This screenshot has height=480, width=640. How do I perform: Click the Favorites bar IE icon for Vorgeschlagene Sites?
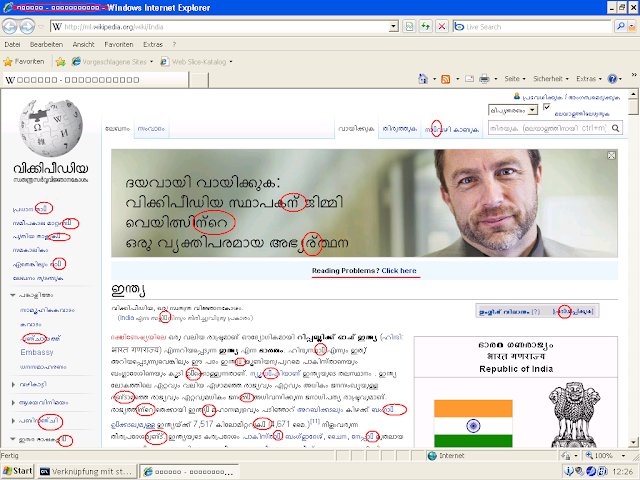tap(76, 62)
